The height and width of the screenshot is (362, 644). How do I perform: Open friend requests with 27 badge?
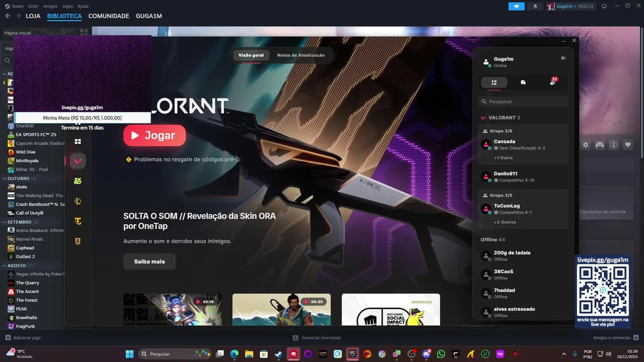pyautogui.click(x=553, y=82)
